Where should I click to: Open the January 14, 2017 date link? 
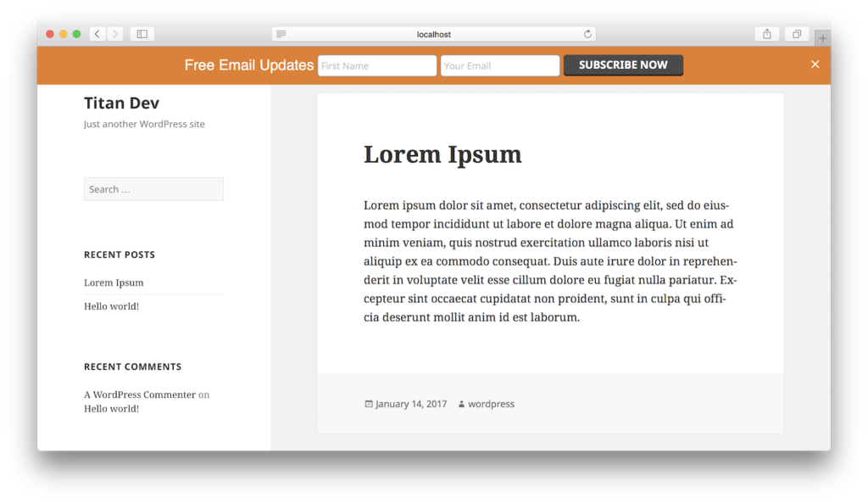[410, 404]
